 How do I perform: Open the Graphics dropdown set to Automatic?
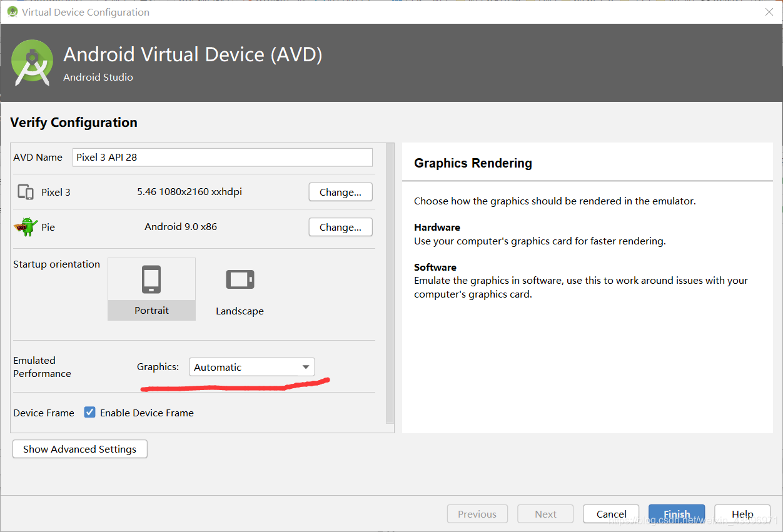[x=251, y=367]
